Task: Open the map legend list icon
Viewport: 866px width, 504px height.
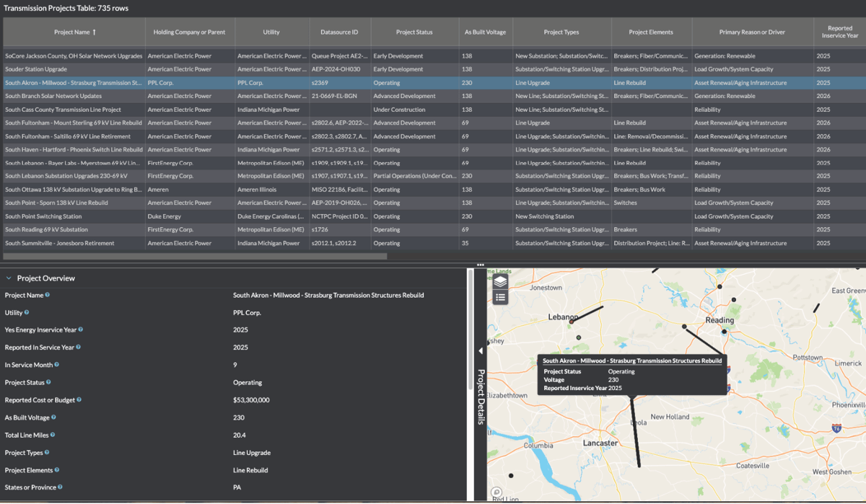Action: point(500,296)
